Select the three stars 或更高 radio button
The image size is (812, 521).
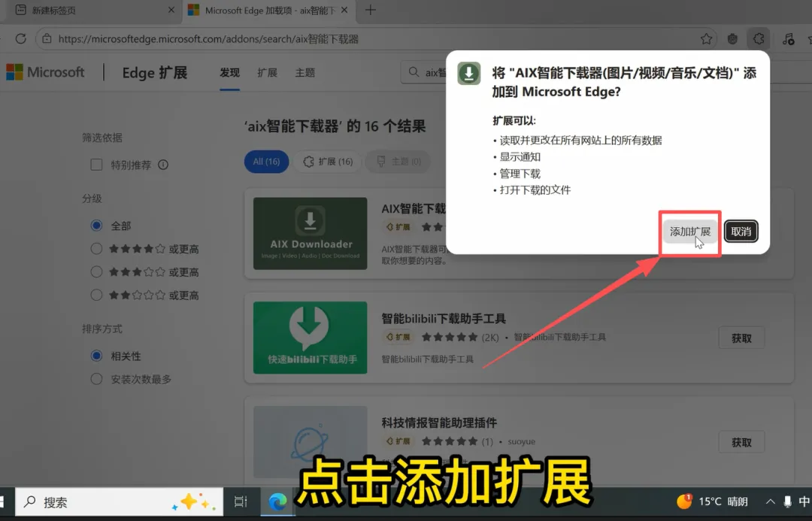(x=96, y=272)
